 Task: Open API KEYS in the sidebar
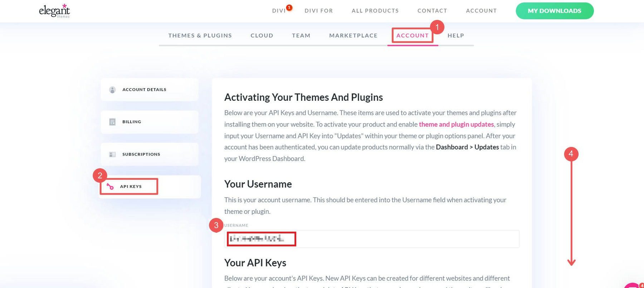pos(150,187)
